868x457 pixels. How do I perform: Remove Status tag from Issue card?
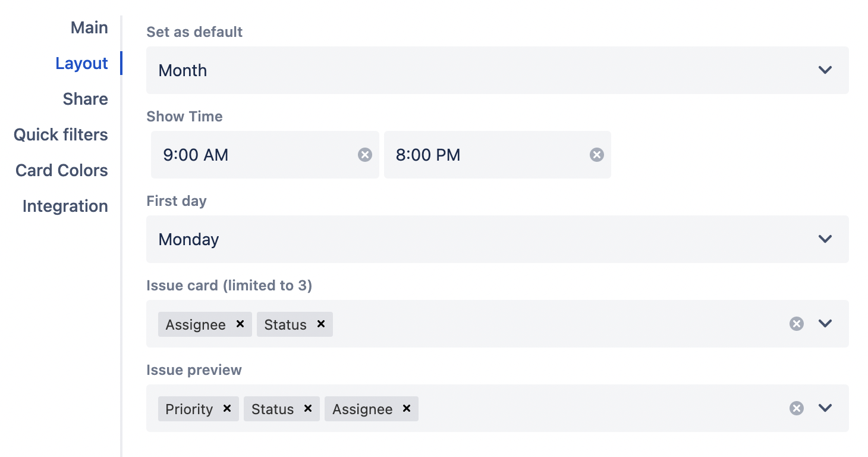click(x=321, y=324)
